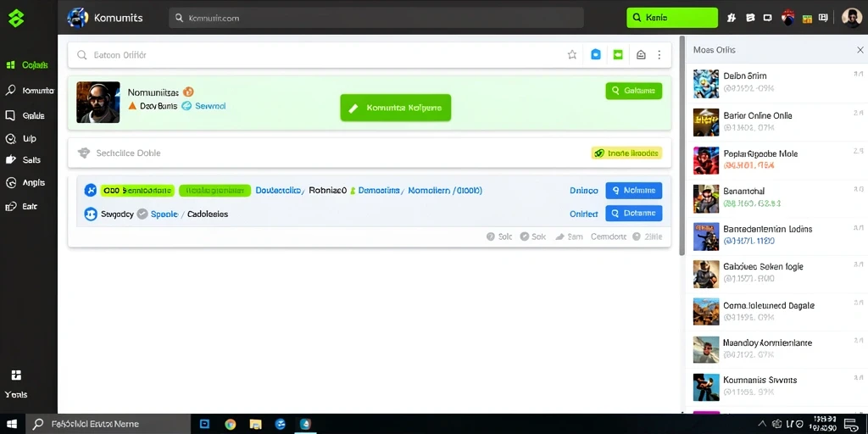Click the blue face icon beside Svygodcy
Screen dimensions: 868x434
(90, 214)
